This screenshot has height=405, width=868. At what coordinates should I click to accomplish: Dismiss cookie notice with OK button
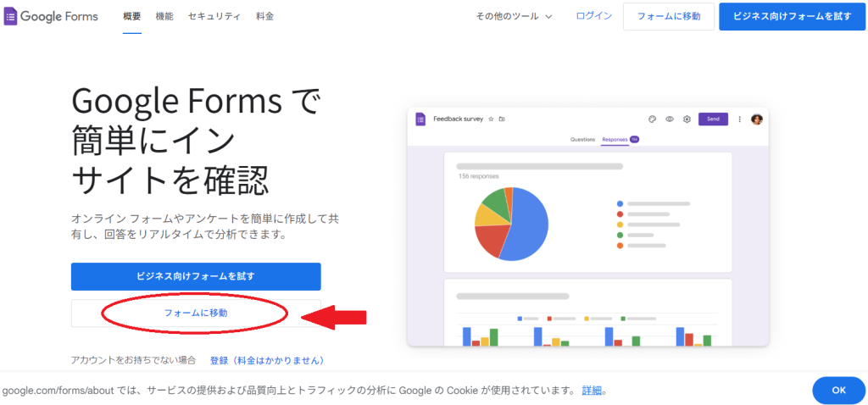838,390
